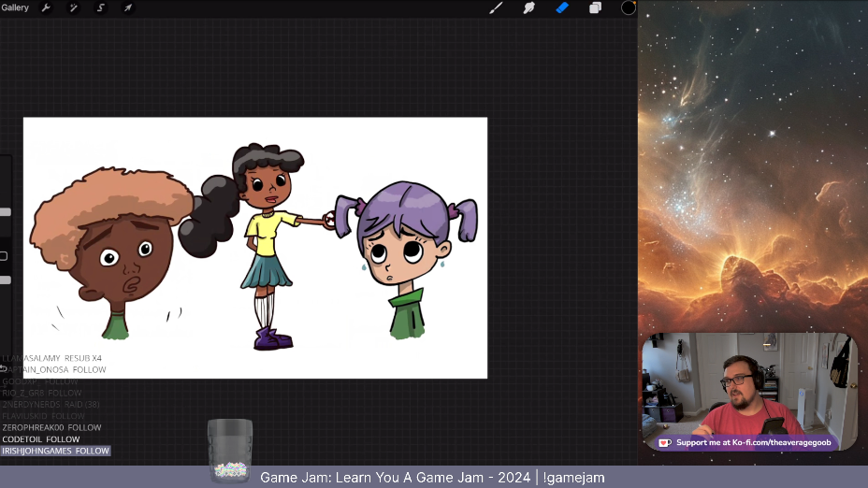Open the Actions wrench menu
Viewport: 868px width, 488px height.
[x=46, y=8]
